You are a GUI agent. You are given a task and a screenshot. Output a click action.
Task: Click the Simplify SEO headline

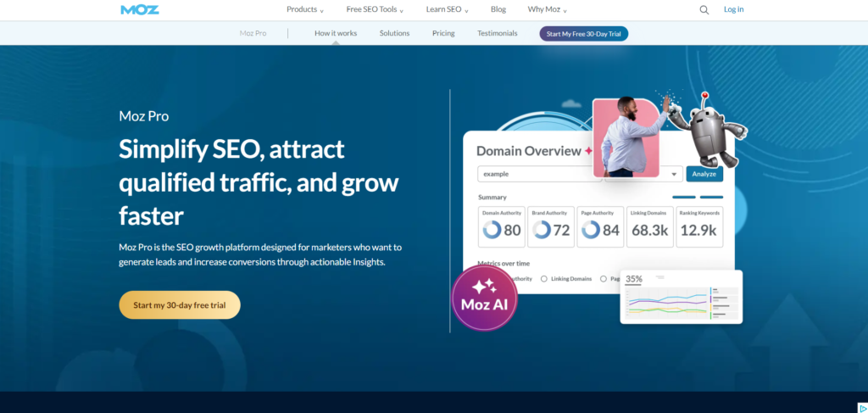click(259, 182)
